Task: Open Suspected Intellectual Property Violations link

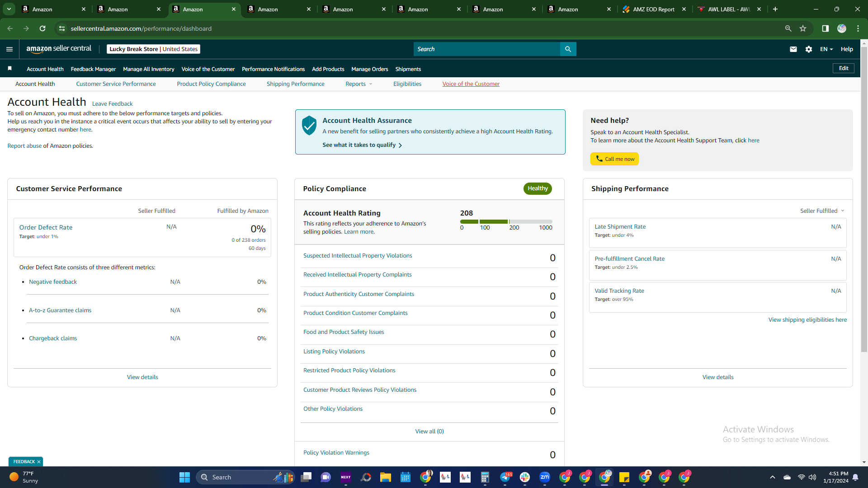Action: tap(357, 256)
